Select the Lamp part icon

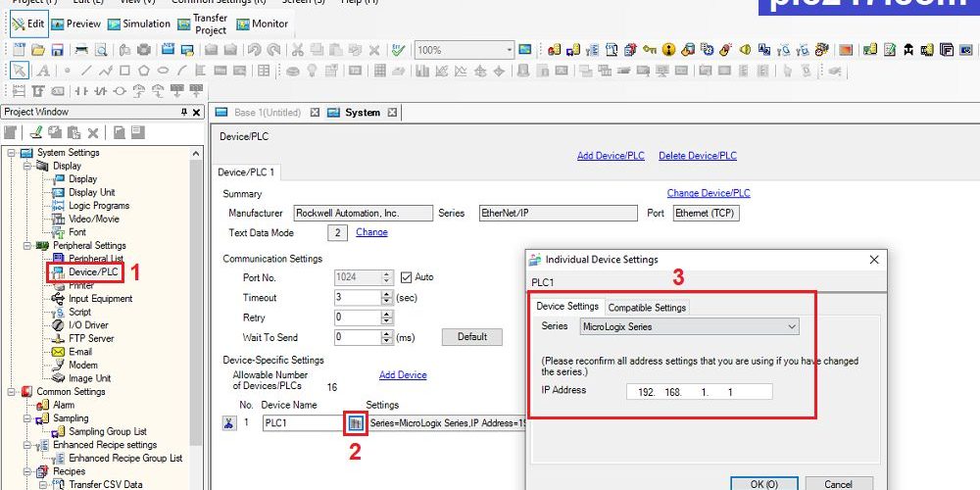(312, 71)
